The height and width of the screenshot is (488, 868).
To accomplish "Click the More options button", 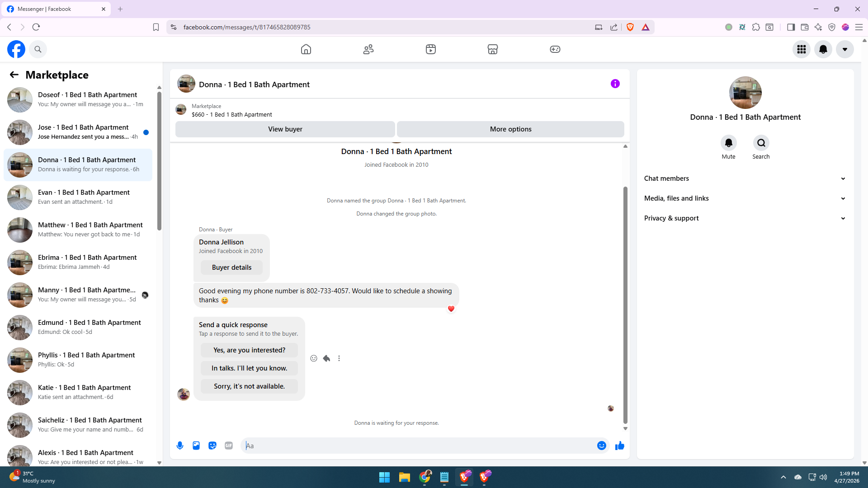I will point(511,129).
